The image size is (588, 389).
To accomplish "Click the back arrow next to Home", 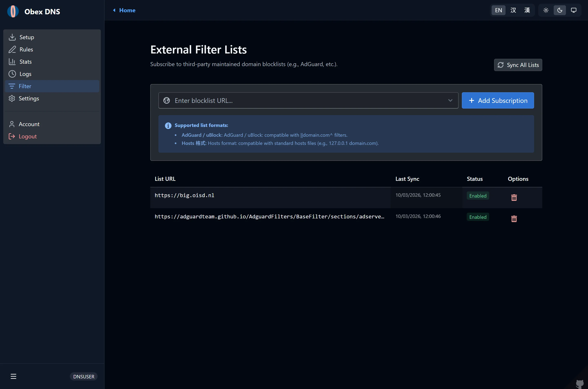I will 114,10.
